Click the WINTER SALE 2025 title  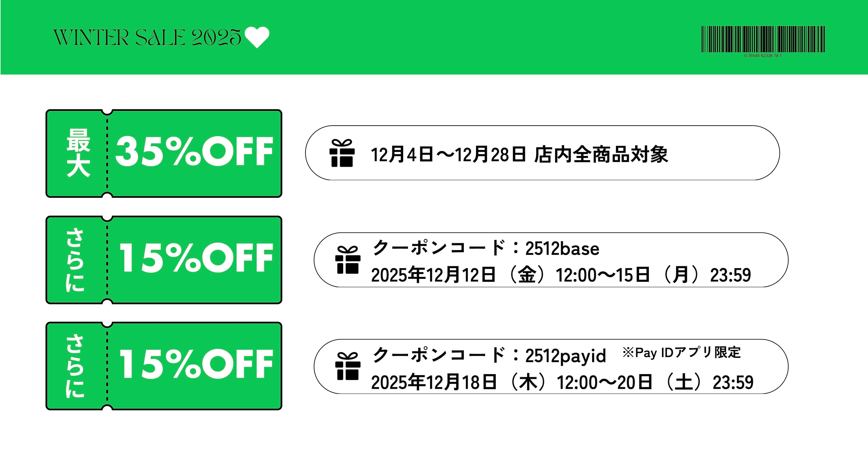click(x=147, y=37)
